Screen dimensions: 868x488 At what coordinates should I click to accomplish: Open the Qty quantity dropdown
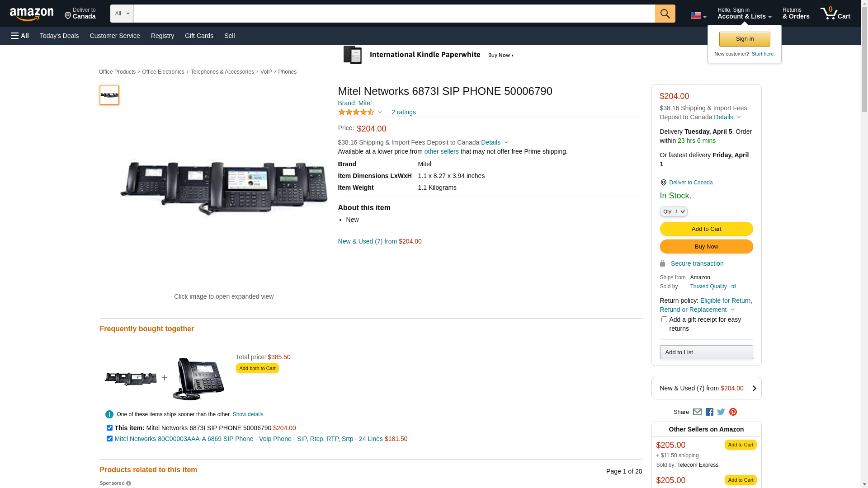click(x=674, y=211)
